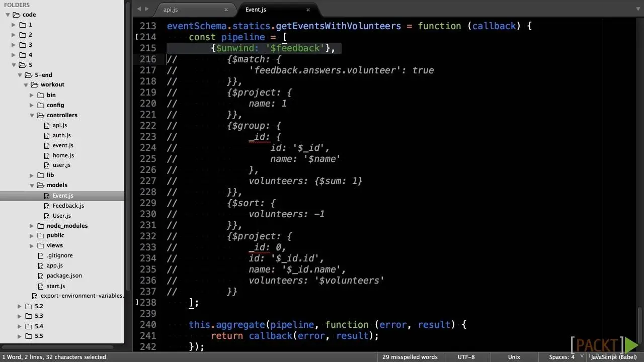Expand folder 1 in sidebar

tap(14, 25)
